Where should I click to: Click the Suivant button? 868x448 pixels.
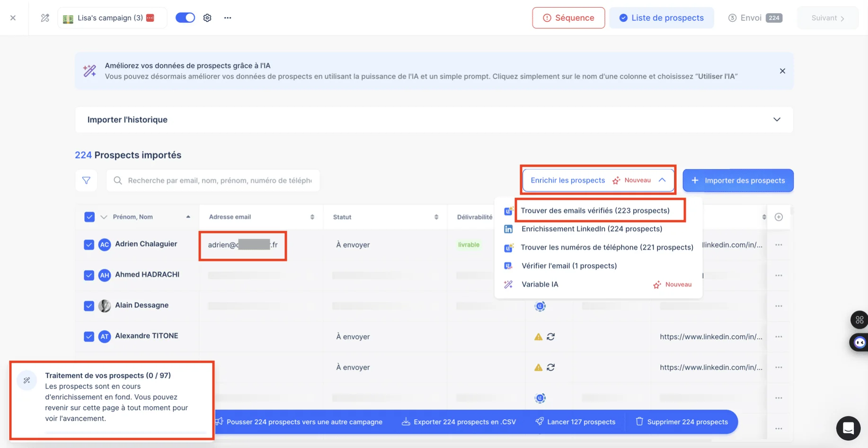tap(828, 18)
